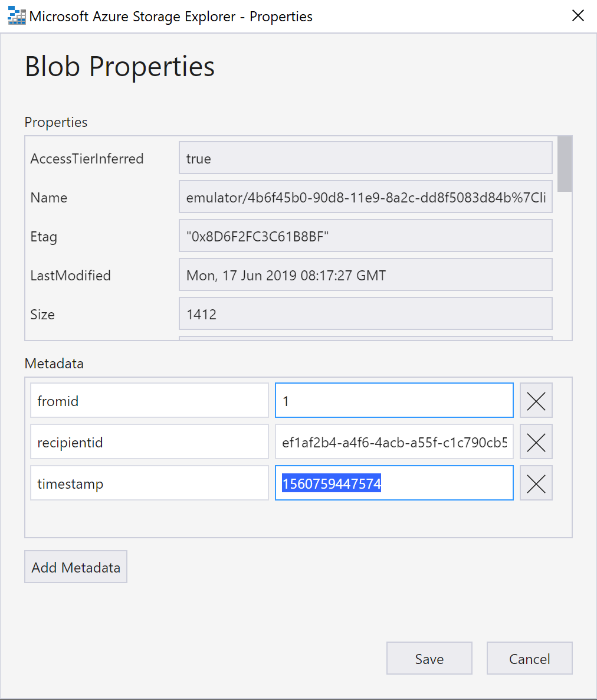Edit the fromid key field
This screenshot has width=597, height=700.
coord(149,400)
